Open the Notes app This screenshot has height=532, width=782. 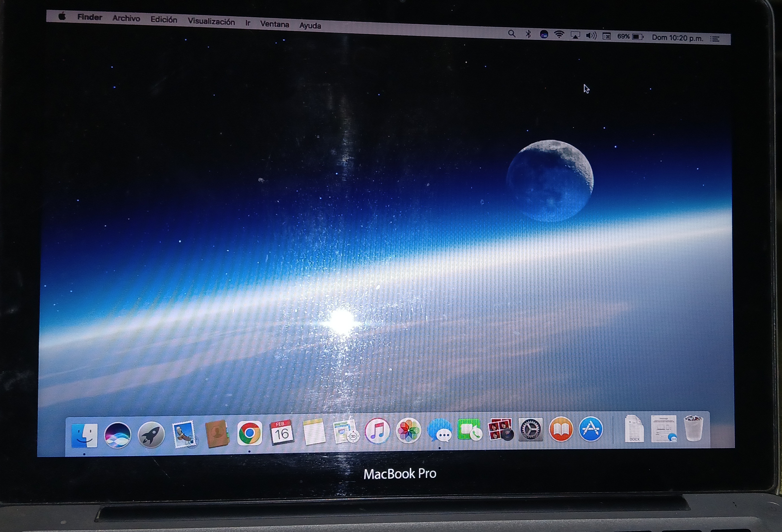click(314, 432)
